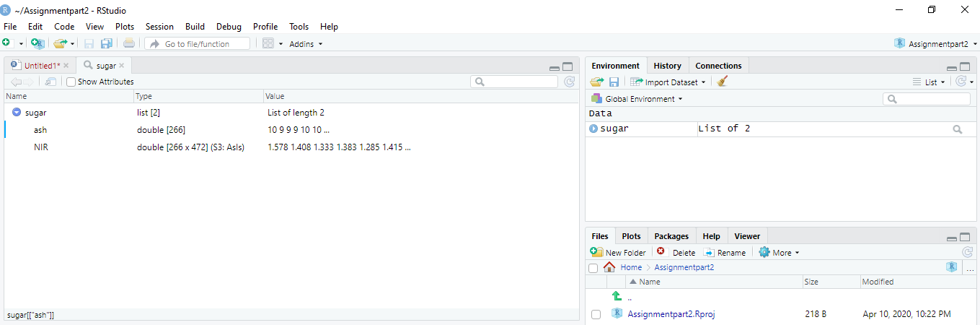Image resolution: width=980 pixels, height=325 pixels.
Task: Minimize the Environment pane
Action: [x=953, y=67]
